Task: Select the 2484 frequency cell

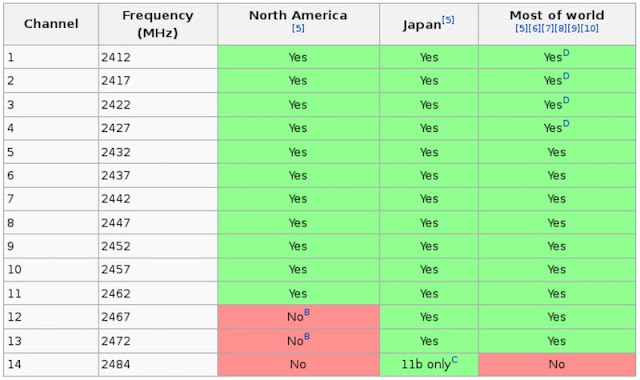Action: (x=158, y=364)
